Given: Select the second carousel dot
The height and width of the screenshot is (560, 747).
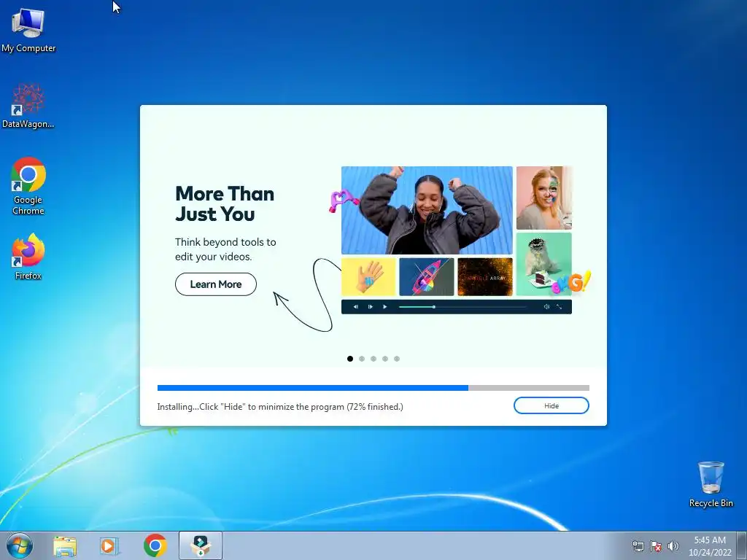Looking at the screenshot, I should click(362, 359).
